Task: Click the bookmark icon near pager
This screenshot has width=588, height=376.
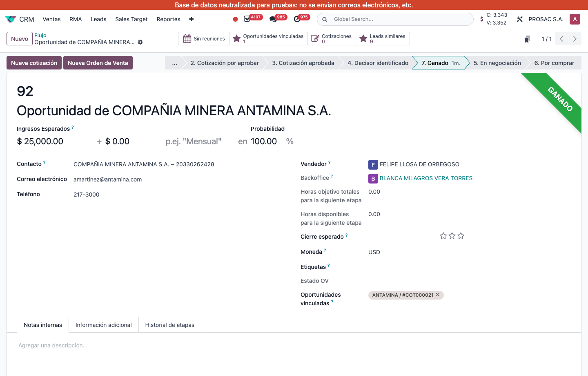Action: click(527, 39)
